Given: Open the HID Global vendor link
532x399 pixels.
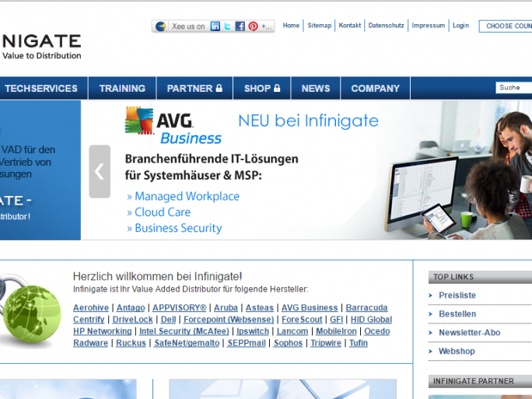Looking at the screenshot, I should click(x=371, y=320).
